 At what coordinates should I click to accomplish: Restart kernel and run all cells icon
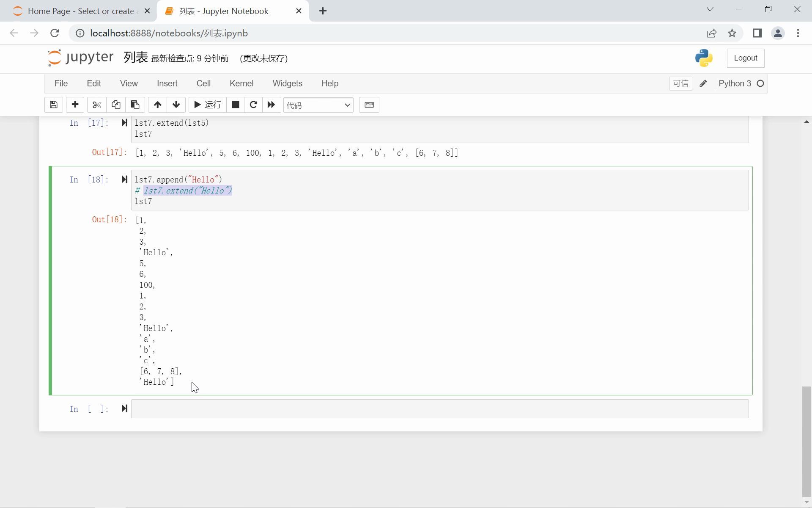[272, 105]
